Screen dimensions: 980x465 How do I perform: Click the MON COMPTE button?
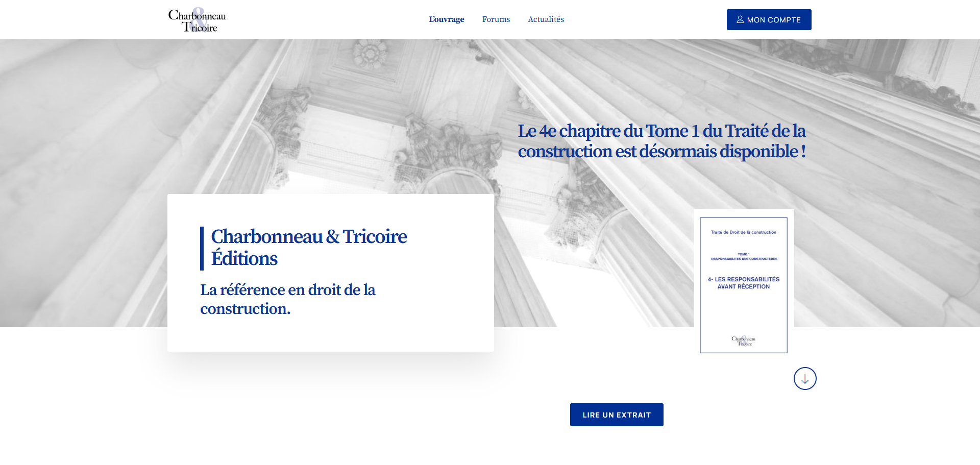[769, 19]
